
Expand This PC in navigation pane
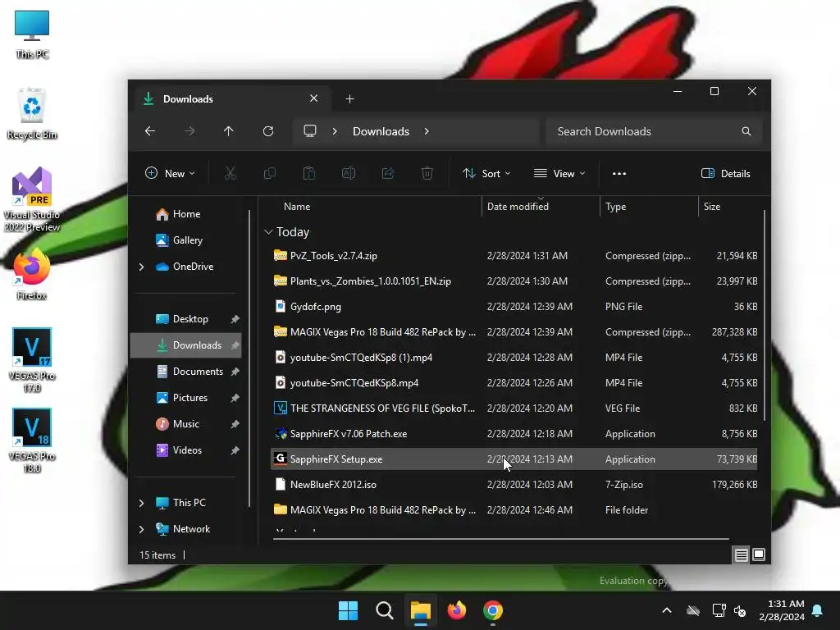pos(141,503)
